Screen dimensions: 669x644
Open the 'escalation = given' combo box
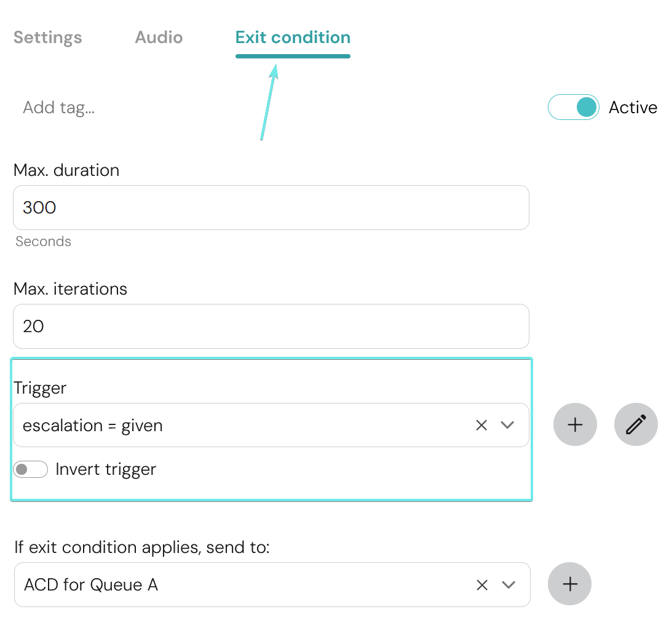click(x=240, y=425)
